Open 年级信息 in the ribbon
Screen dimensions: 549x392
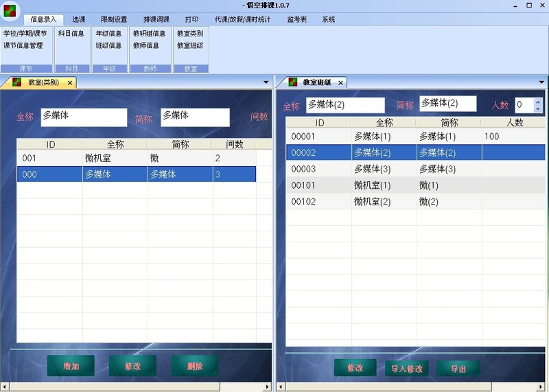point(108,34)
